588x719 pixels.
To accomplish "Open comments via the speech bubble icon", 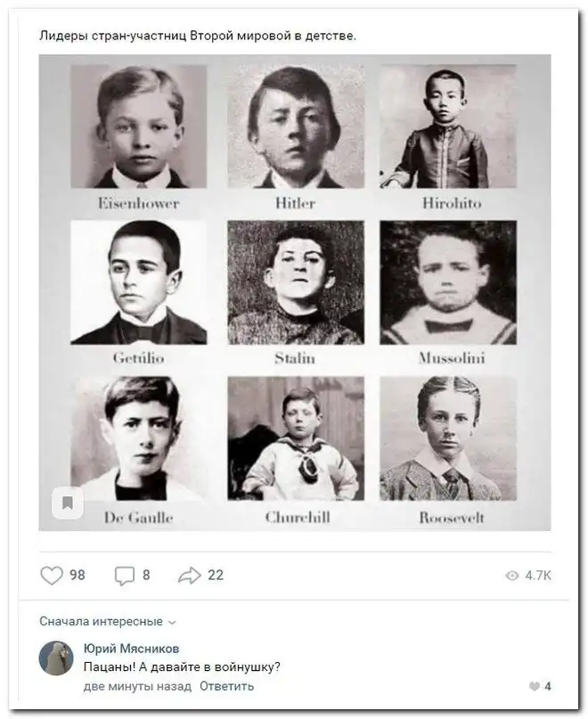I will coord(124,576).
